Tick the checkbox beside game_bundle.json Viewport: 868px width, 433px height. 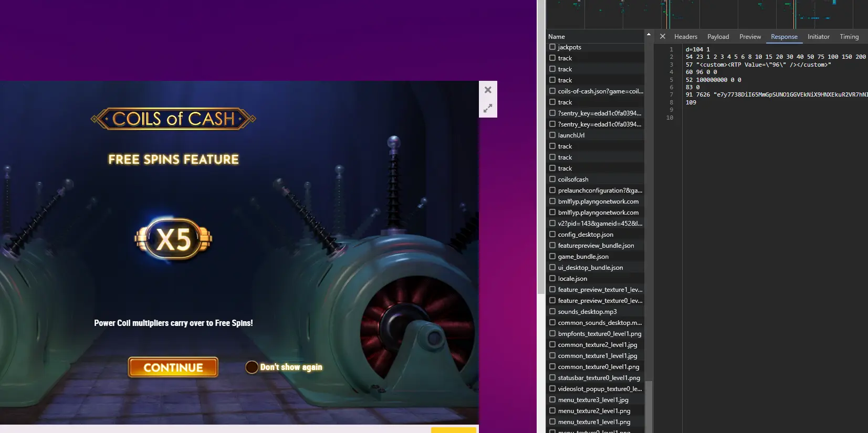tap(552, 256)
